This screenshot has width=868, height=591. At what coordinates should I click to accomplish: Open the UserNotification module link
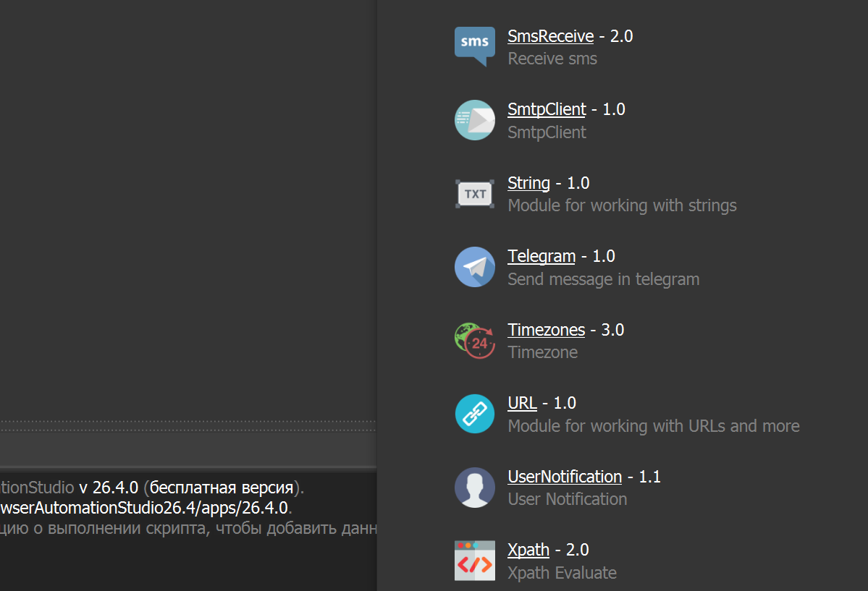click(x=564, y=477)
